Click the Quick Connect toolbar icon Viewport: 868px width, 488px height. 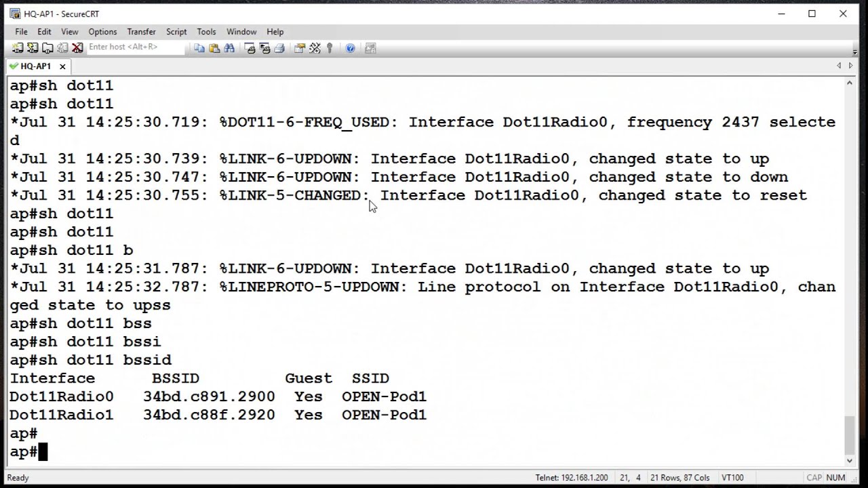[33, 48]
